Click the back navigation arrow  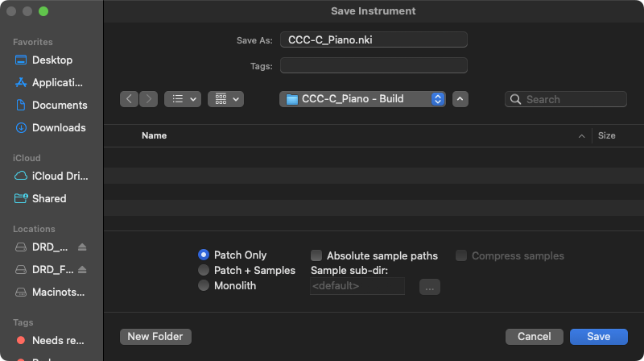(130, 99)
